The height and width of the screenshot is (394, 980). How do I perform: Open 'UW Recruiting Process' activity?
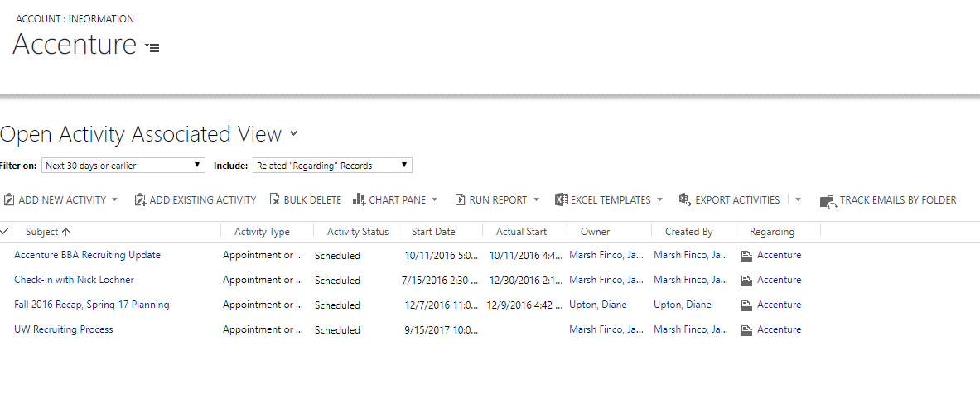point(64,329)
